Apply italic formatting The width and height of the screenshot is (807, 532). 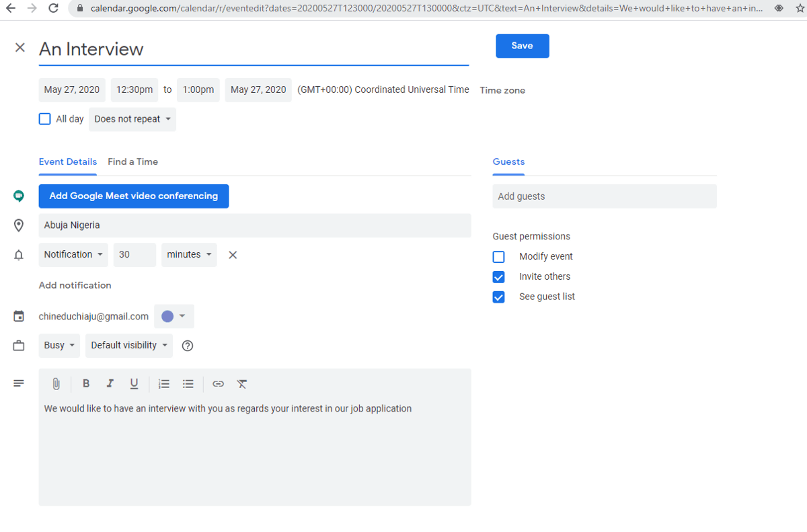tap(110, 383)
